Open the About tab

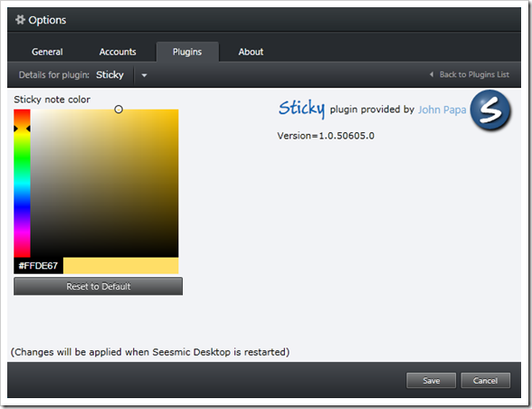pos(251,52)
